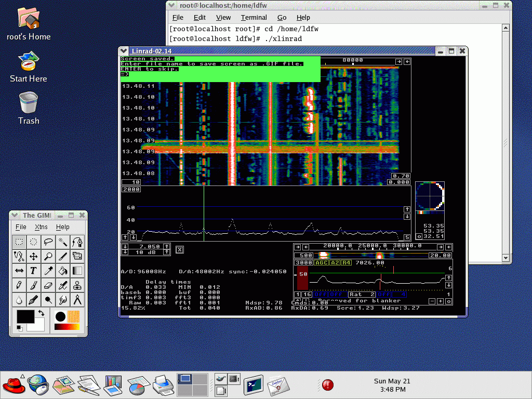Open the Terminal menu

[x=254, y=18]
